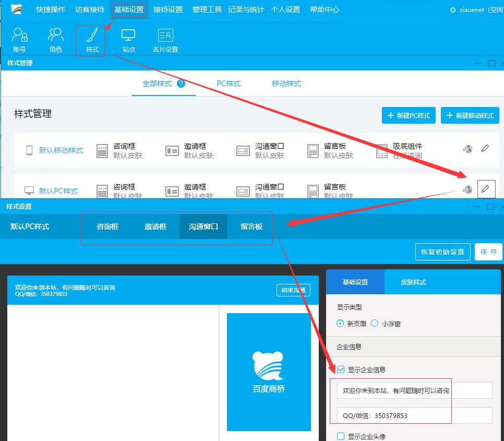Check 显示企业头像 checkbox

(341, 436)
